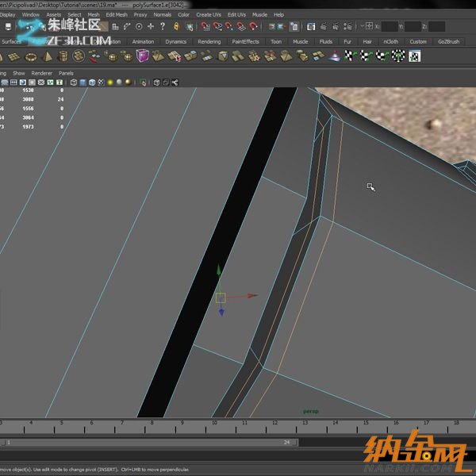Enable snap to view planes magnet
Screen dimensions: 476x476
coord(241,27)
